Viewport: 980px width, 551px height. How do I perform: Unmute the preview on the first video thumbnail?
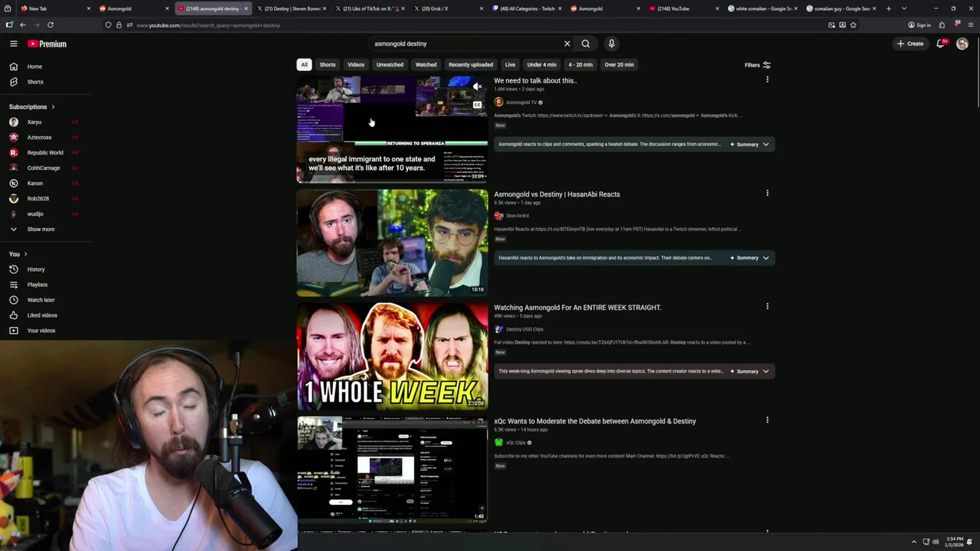click(477, 86)
